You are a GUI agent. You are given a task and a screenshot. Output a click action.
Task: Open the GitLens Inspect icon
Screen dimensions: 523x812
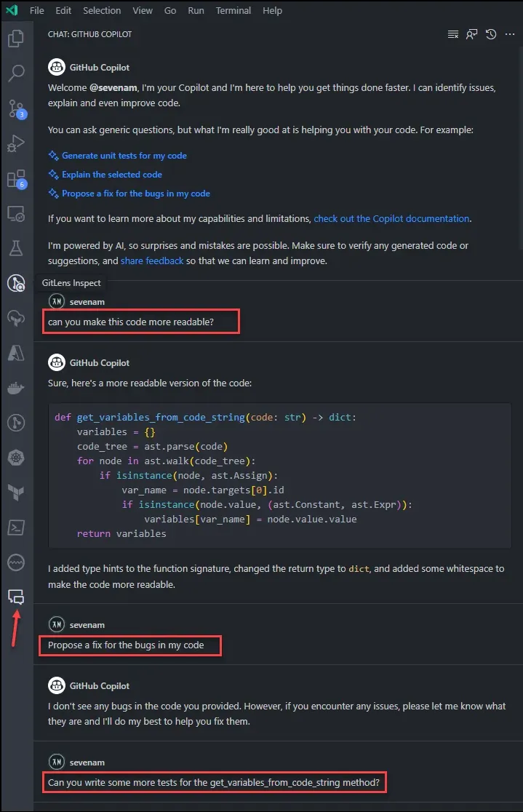click(x=16, y=283)
